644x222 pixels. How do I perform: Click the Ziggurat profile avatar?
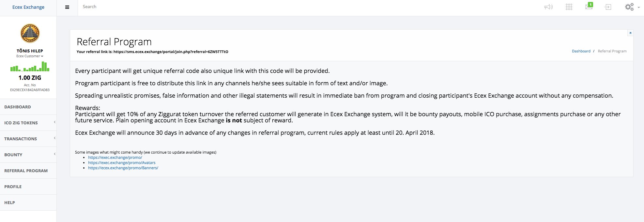30,33
